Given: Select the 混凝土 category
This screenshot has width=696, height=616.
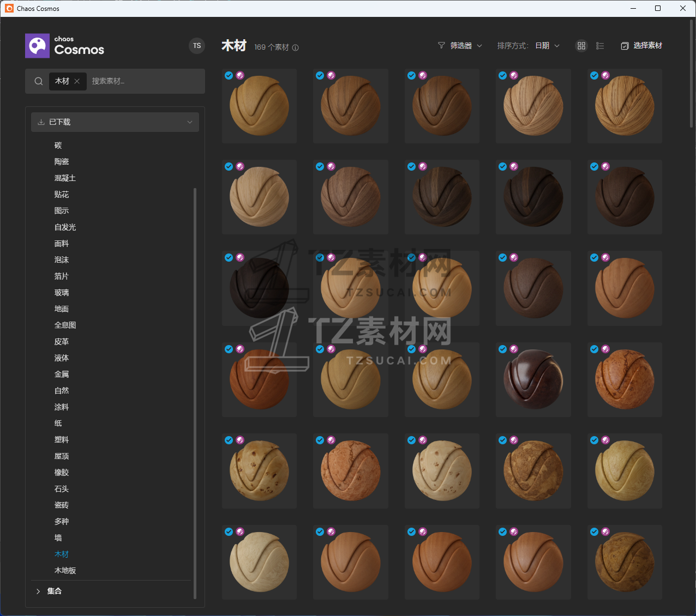Looking at the screenshot, I should click(65, 178).
